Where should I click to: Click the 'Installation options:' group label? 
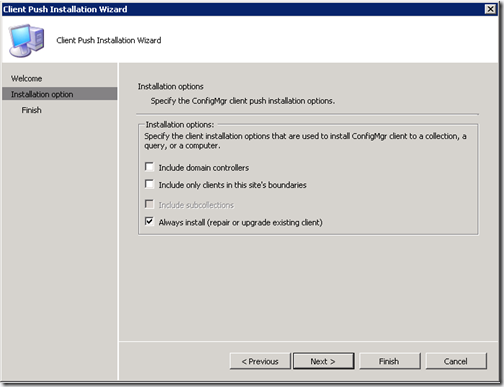(x=180, y=125)
